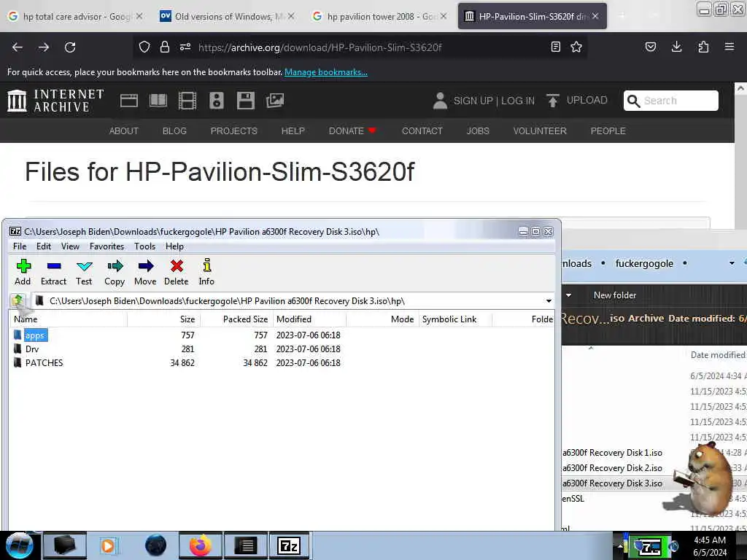The height and width of the screenshot is (560, 747).
Task: Open the Video filmstrip icon
Action: [x=187, y=101]
